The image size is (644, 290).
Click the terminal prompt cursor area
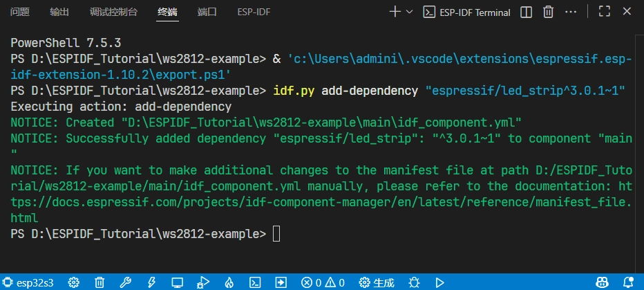(276, 234)
